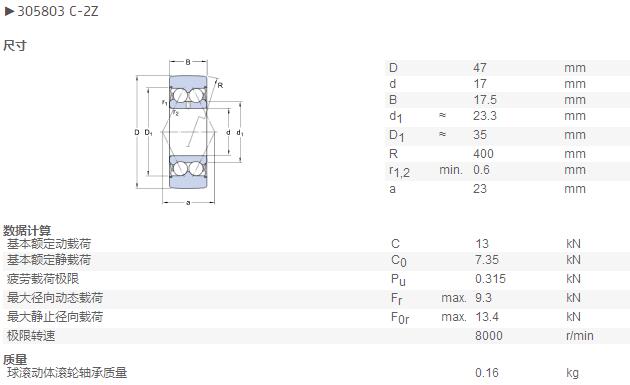Viewport: 630px width, 385px height.
Task: Click the 基本额定静载荷 row label
Action: [49, 260]
